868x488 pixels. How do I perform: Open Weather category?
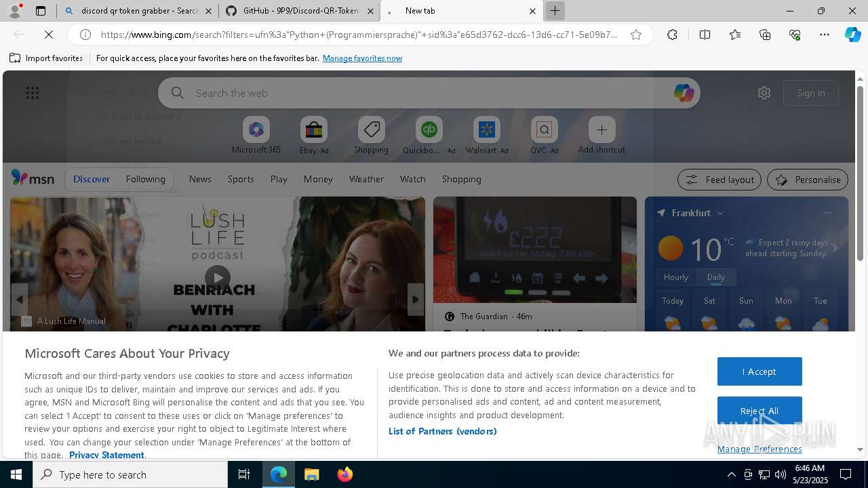pos(366,179)
